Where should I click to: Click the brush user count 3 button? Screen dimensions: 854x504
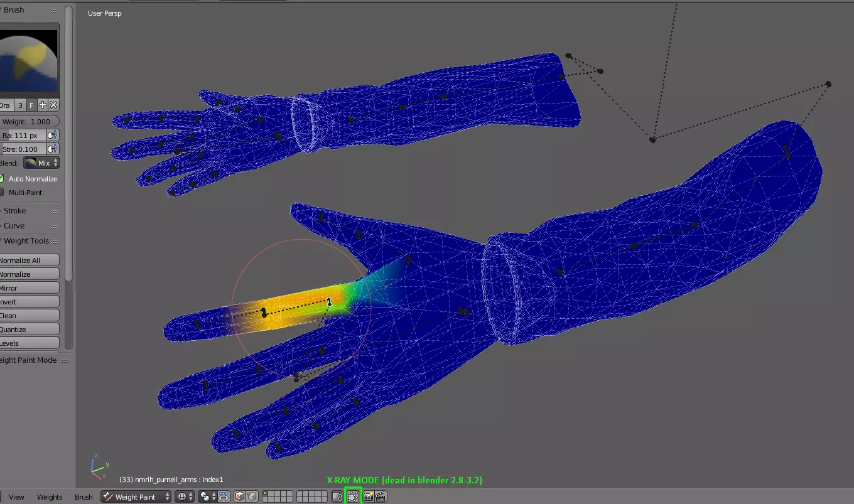point(20,105)
